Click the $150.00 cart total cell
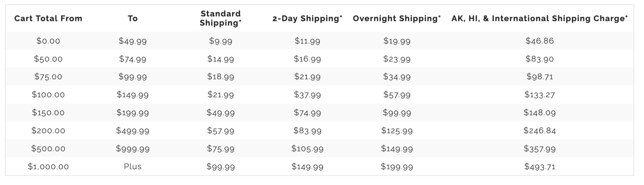Viewport: 644px width, 185px height. 48,113
